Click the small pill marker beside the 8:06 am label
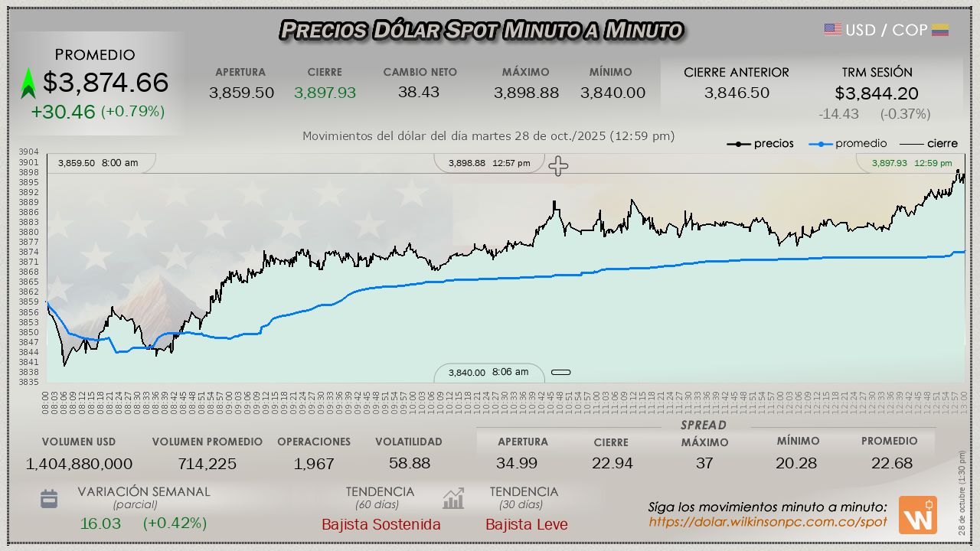This screenshot has height=551, width=980. (561, 373)
